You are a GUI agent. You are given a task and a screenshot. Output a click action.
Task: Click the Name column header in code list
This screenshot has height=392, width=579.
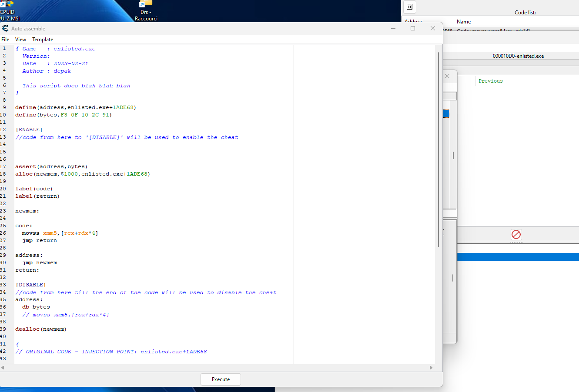(464, 22)
